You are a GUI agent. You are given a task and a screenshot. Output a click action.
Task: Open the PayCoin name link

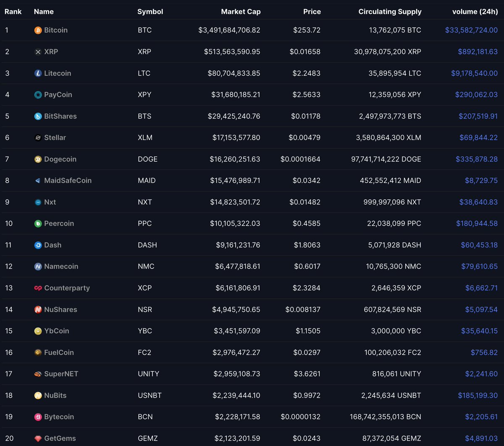[x=58, y=95]
